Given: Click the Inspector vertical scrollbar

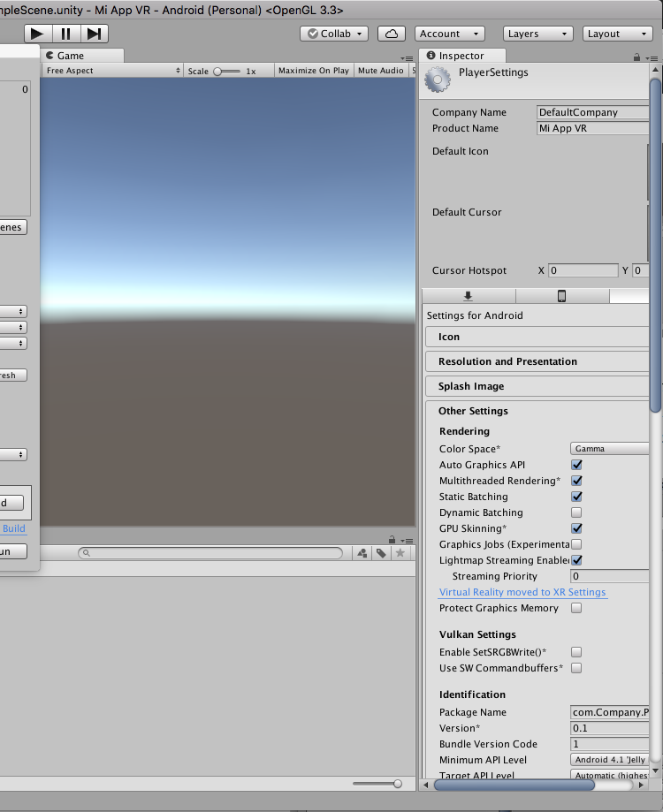Looking at the screenshot, I should (655, 246).
